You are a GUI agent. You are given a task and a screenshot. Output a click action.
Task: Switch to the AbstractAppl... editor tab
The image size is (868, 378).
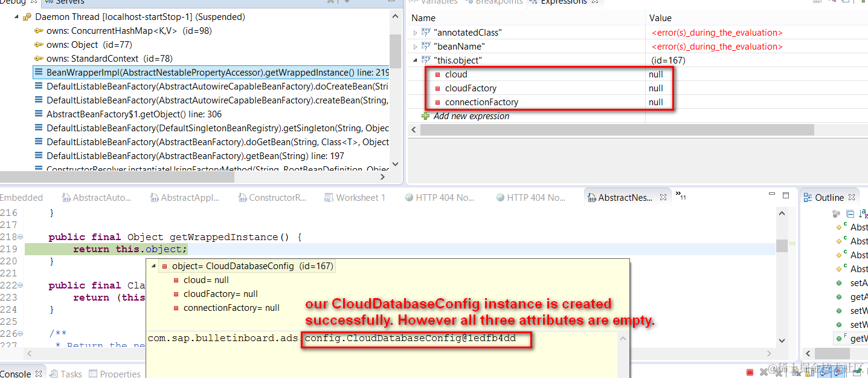[x=184, y=198]
